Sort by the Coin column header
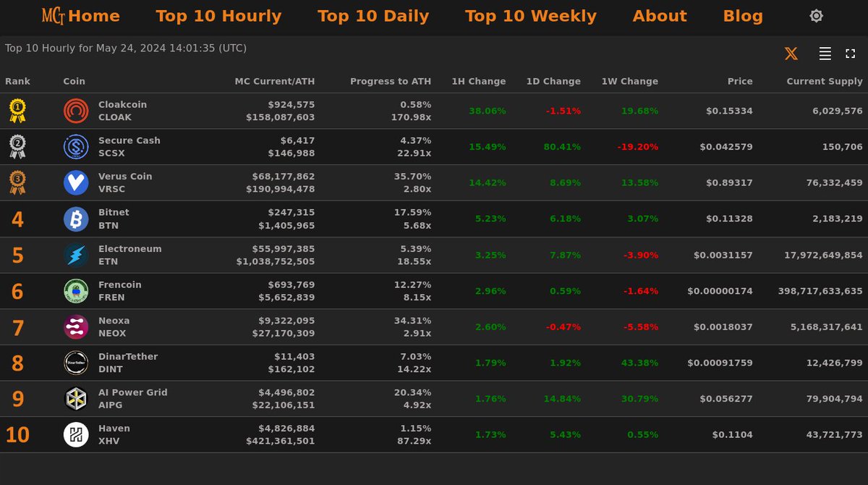The width and height of the screenshot is (868, 485). click(75, 81)
